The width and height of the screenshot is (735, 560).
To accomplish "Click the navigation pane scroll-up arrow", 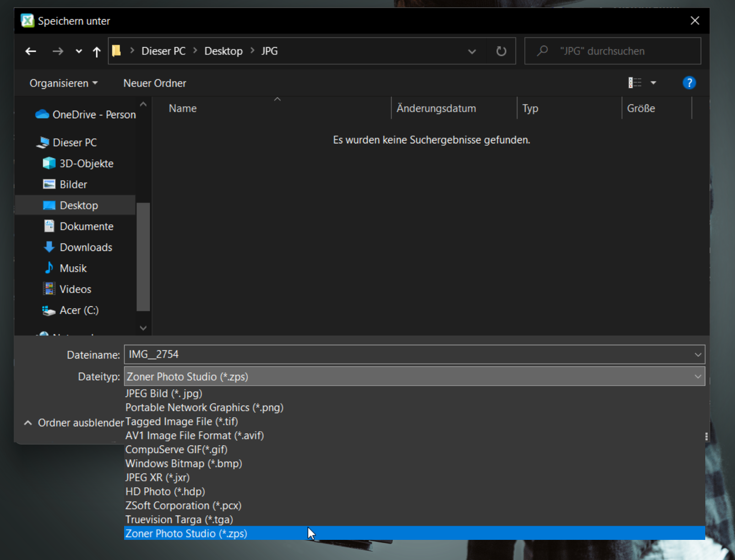I will (143, 104).
